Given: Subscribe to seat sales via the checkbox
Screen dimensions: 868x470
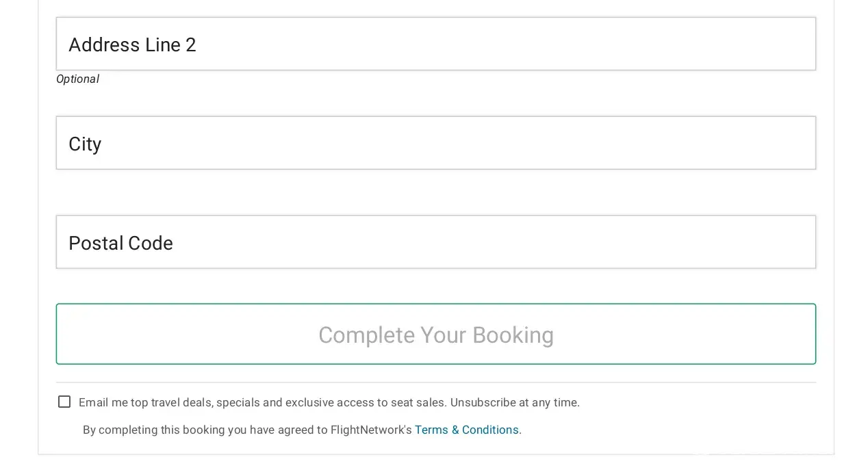Looking at the screenshot, I should (64, 402).
